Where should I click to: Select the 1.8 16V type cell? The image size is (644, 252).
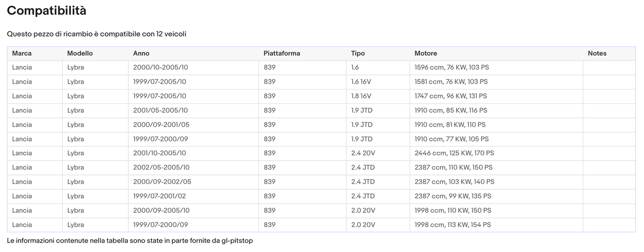click(361, 96)
